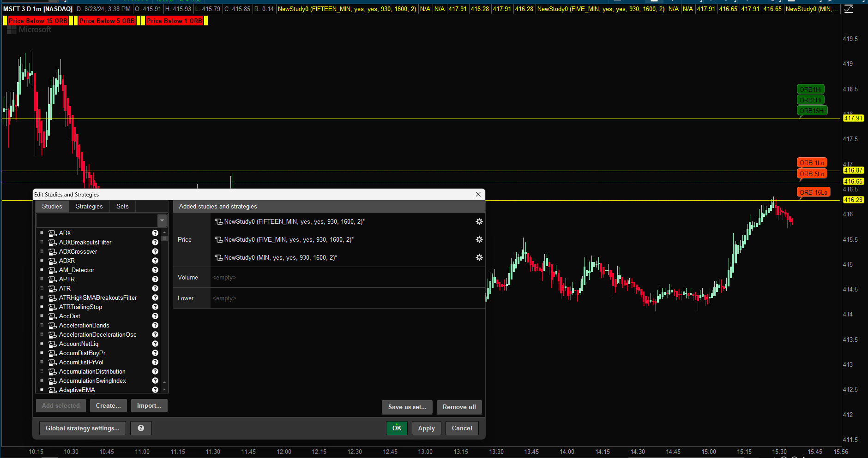Switch to the Studies tab
Screen dimensions: 868x458
(52, 206)
